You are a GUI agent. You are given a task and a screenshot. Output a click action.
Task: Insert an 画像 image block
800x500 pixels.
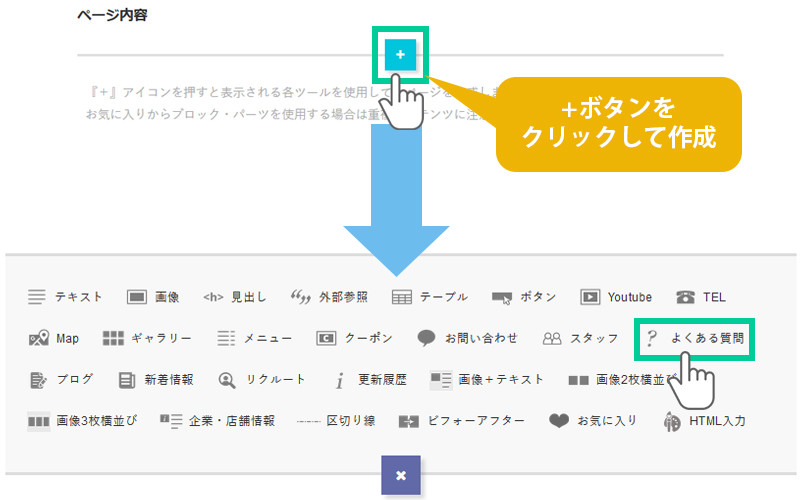[x=153, y=297]
